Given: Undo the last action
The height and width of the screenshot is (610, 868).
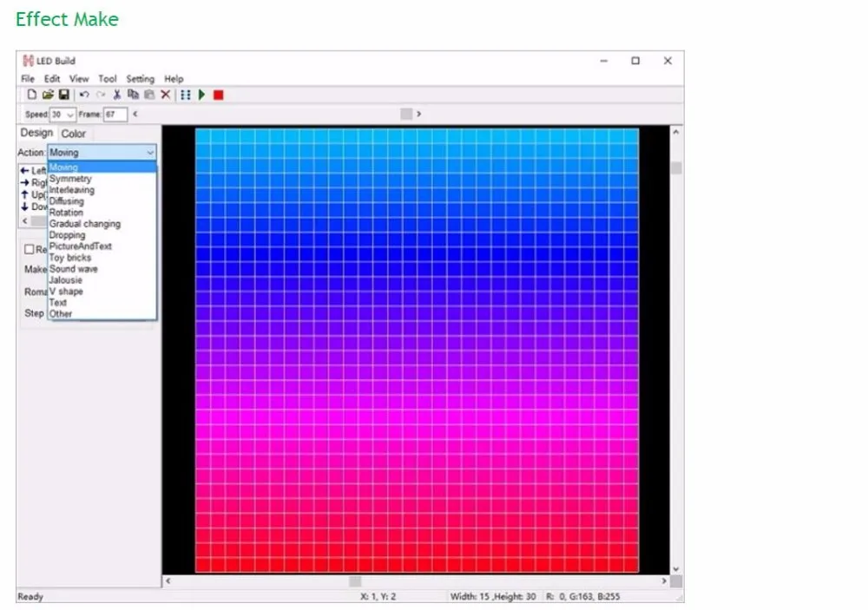Looking at the screenshot, I should (84, 95).
